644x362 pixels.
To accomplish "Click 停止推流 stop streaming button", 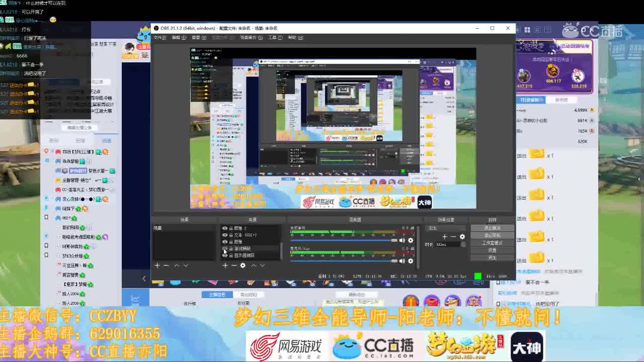I will pyautogui.click(x=492, y=228).
